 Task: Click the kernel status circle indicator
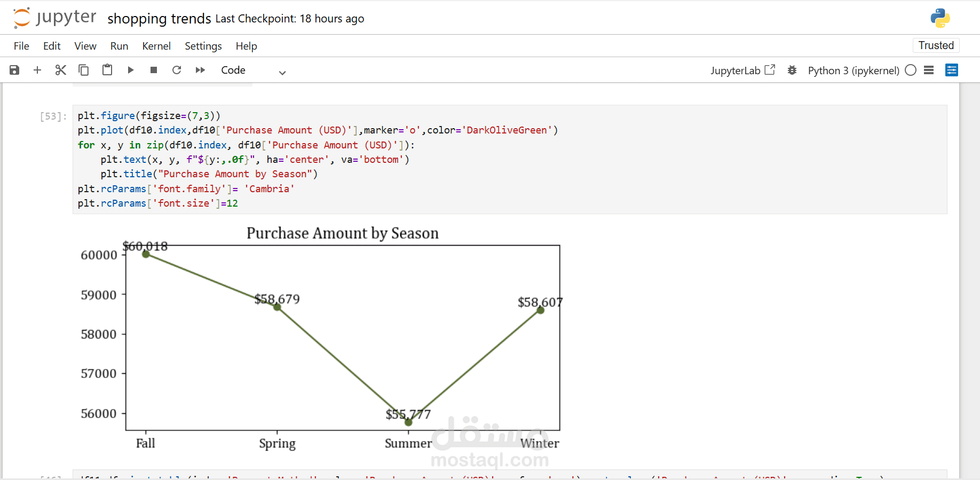click(911, 70)
